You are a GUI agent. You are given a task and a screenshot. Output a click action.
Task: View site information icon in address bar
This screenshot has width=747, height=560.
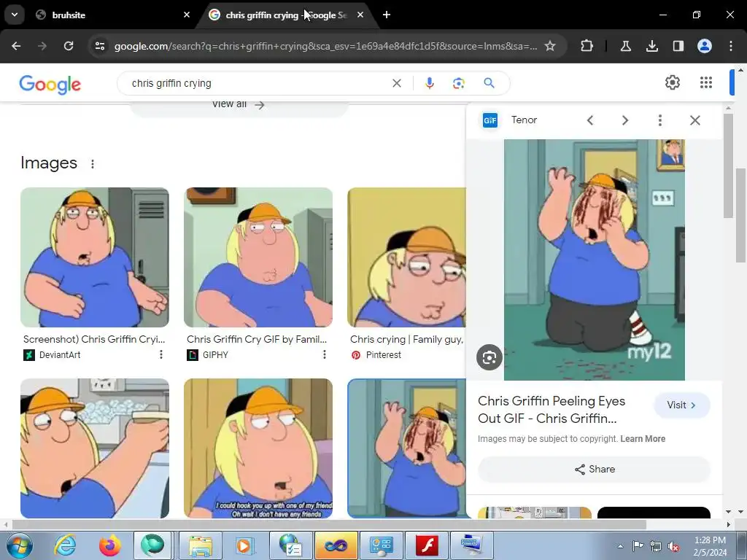[99, 46]
